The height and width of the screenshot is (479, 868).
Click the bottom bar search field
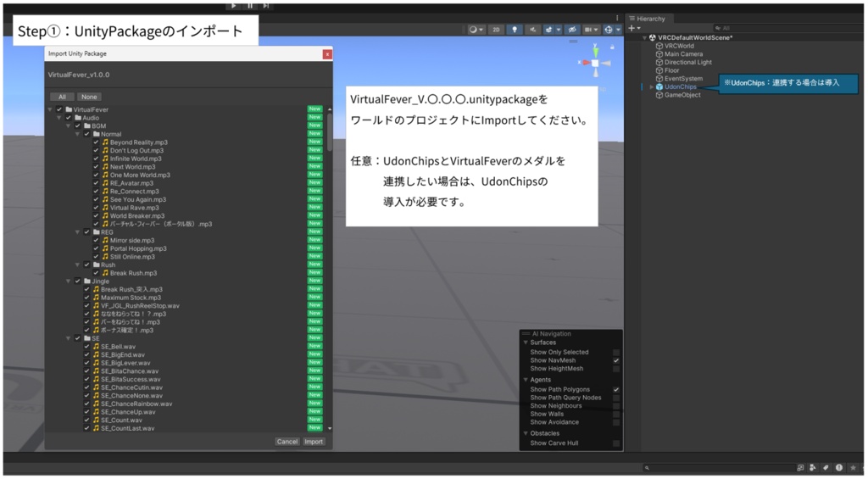point(719,467)
